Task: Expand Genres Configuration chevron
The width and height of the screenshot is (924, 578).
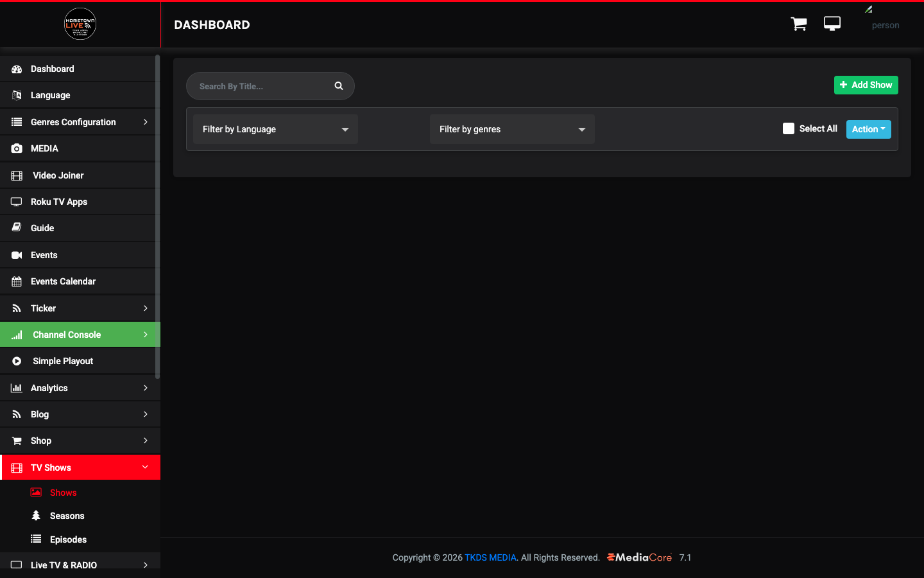Action: (146, 122)
